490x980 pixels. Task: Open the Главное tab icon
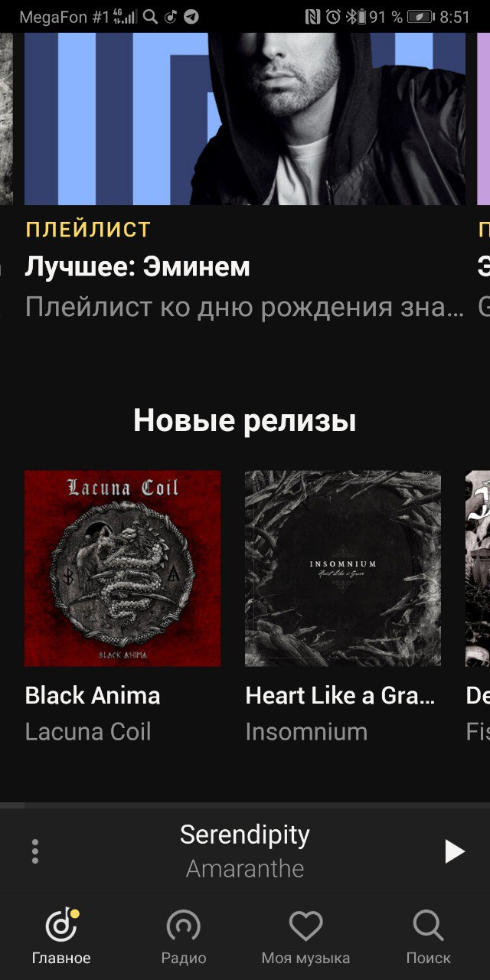(61, 924)
